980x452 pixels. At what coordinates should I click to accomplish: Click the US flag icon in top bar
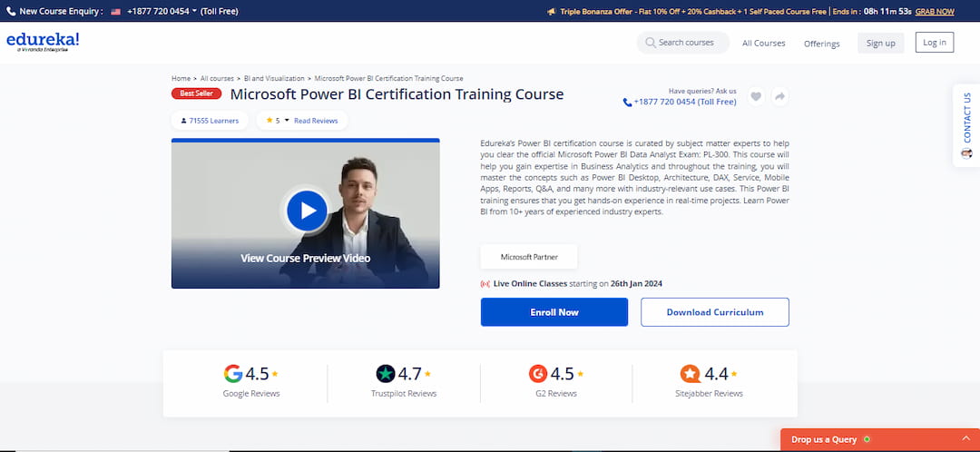115,11
